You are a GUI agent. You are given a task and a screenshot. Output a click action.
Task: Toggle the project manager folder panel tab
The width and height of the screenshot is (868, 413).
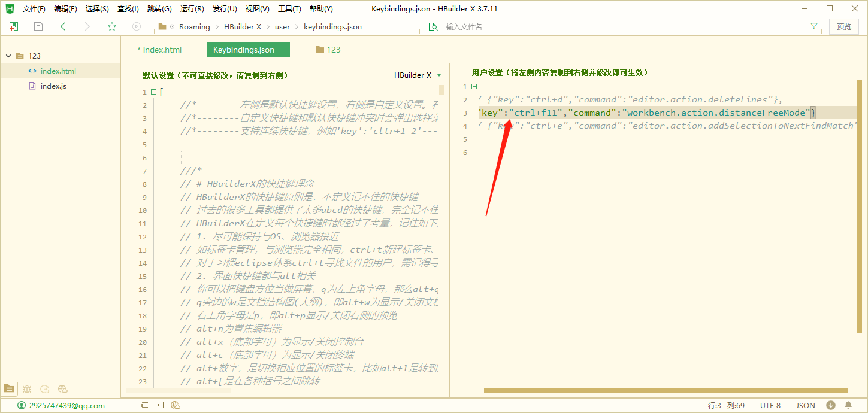(8, 389)
